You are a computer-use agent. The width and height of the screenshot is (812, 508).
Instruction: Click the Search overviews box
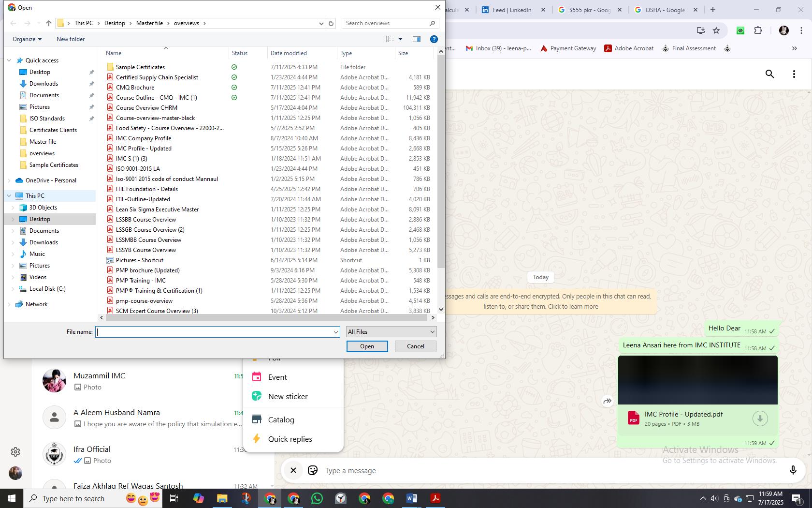coord(391,23)
